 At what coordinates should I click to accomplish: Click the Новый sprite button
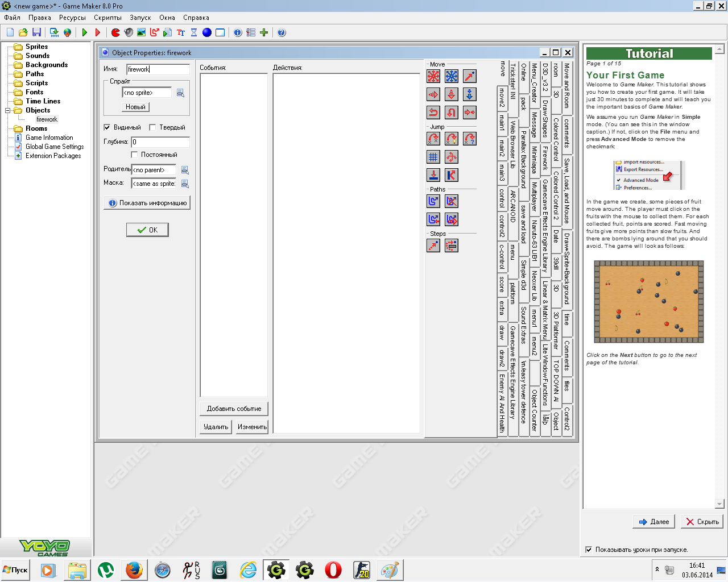pos(135,107)
